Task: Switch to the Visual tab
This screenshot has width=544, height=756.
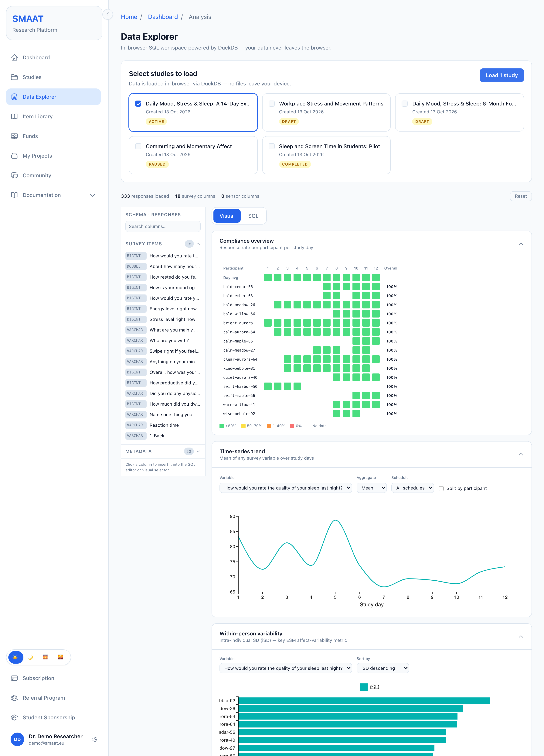Action: (227, 216)
